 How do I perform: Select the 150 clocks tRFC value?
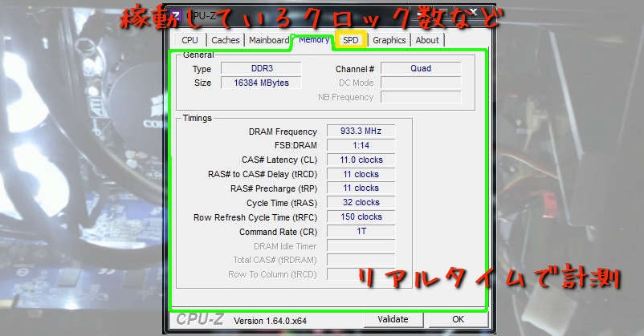361,217
